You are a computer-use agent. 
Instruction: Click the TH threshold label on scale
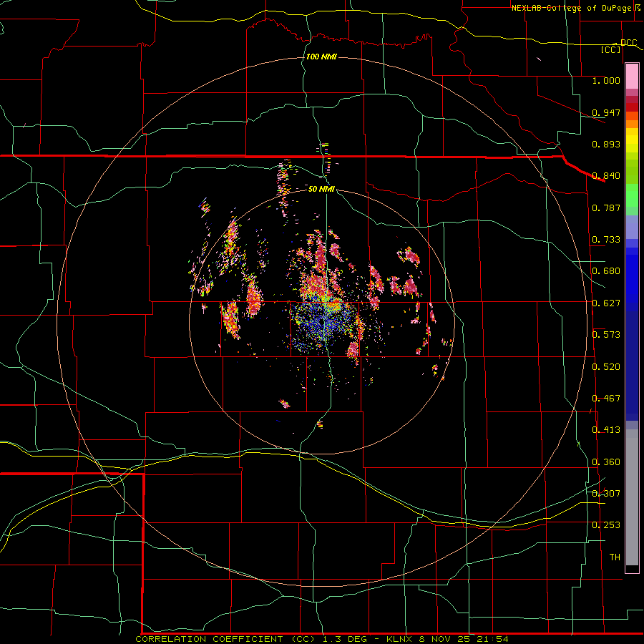615,557
